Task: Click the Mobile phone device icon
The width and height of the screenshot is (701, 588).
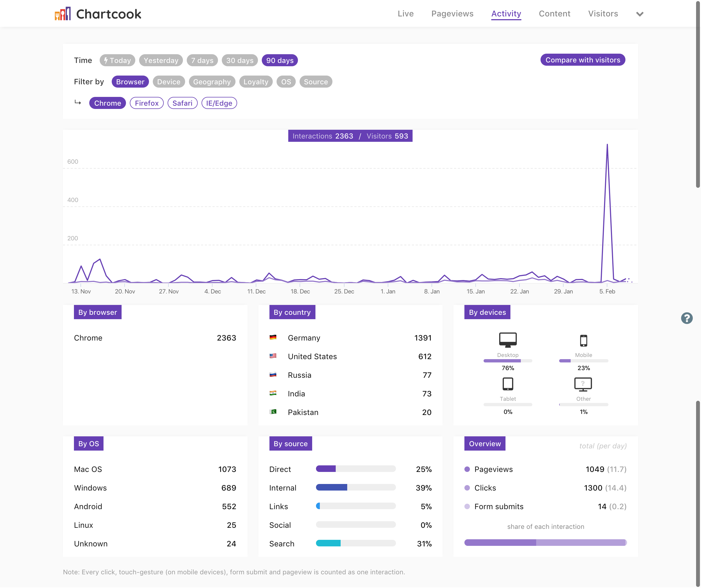Action: tap(583, 341)
